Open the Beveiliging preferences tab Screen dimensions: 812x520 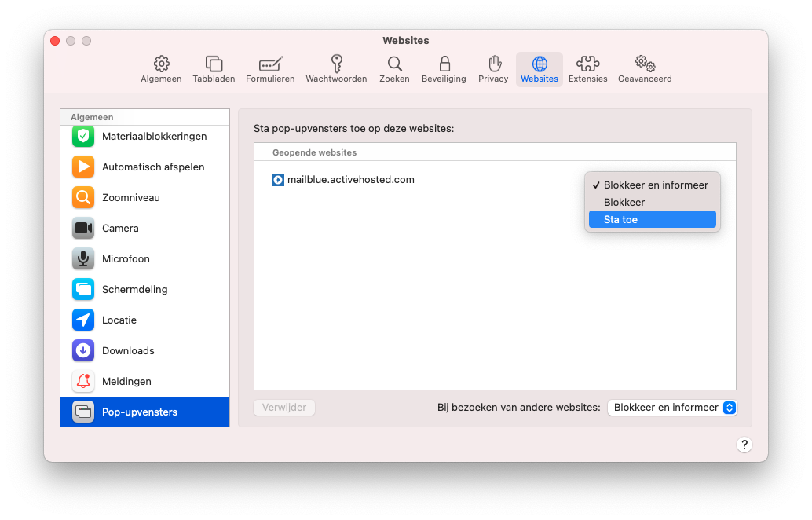tap(444, 69)
